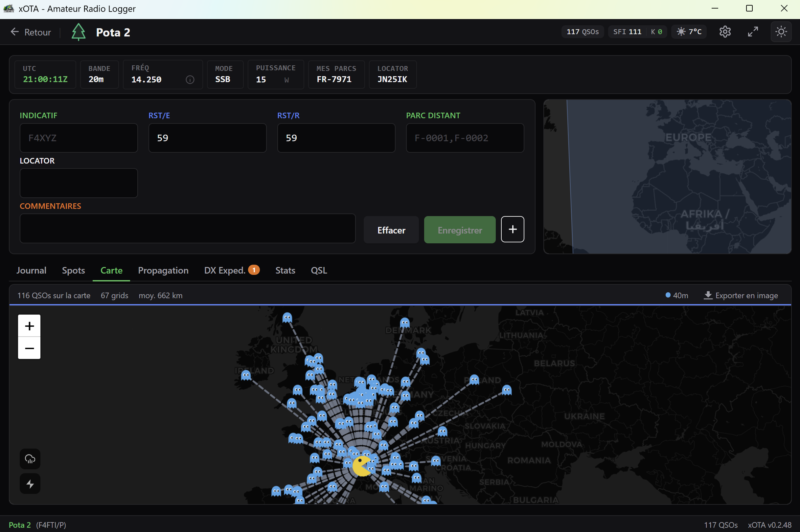Click the ghost marker north of United Kingdom

tap(287, 318)
